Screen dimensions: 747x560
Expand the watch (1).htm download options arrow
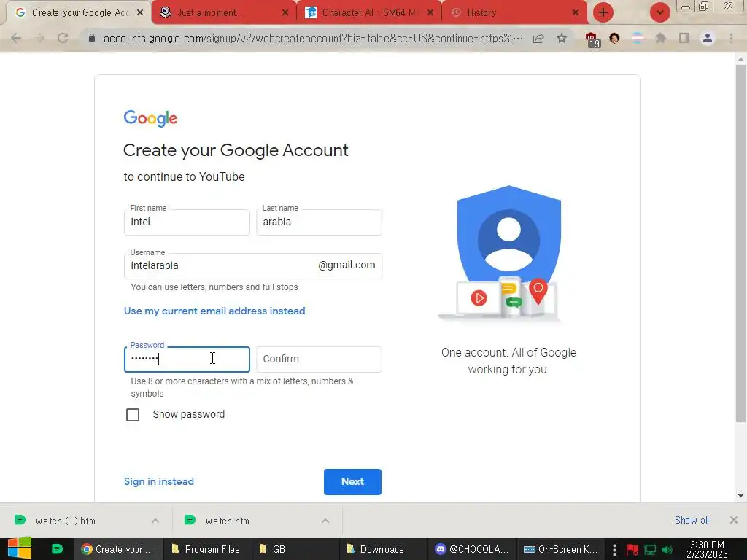[155, 521]
